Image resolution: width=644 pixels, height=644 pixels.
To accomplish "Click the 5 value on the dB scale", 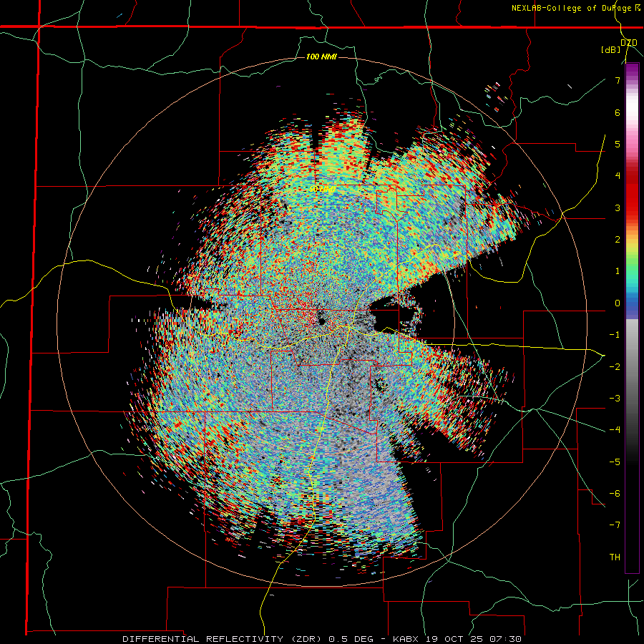I will tap(618, 144).
